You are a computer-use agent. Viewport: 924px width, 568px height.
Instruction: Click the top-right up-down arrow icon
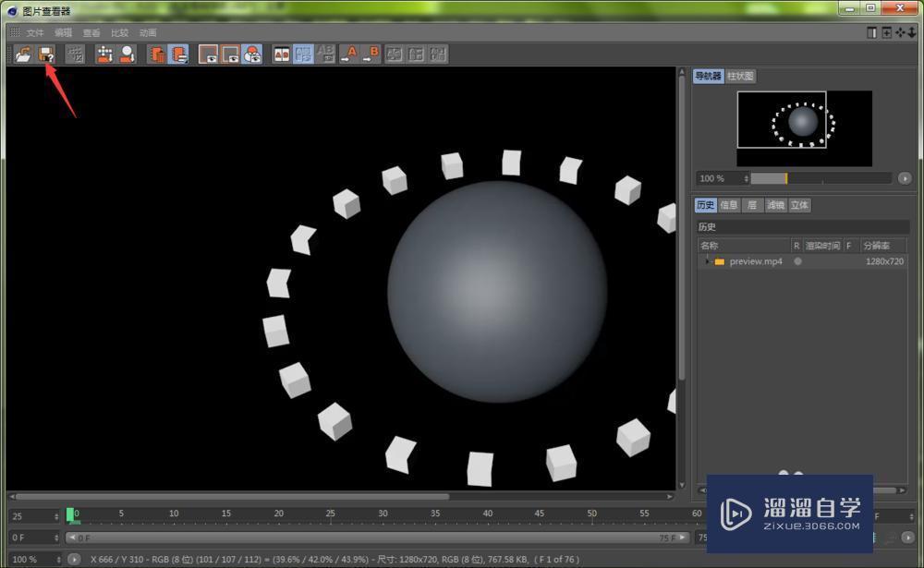912,33
